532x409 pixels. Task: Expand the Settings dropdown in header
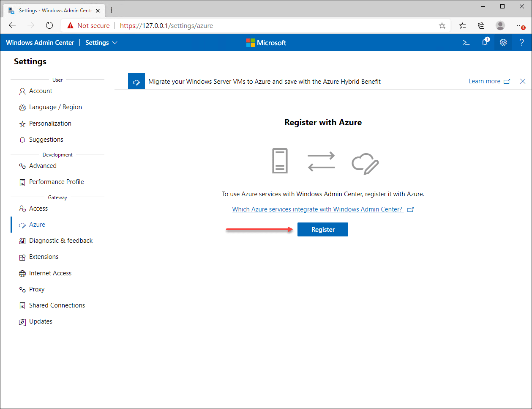point(101,43)
